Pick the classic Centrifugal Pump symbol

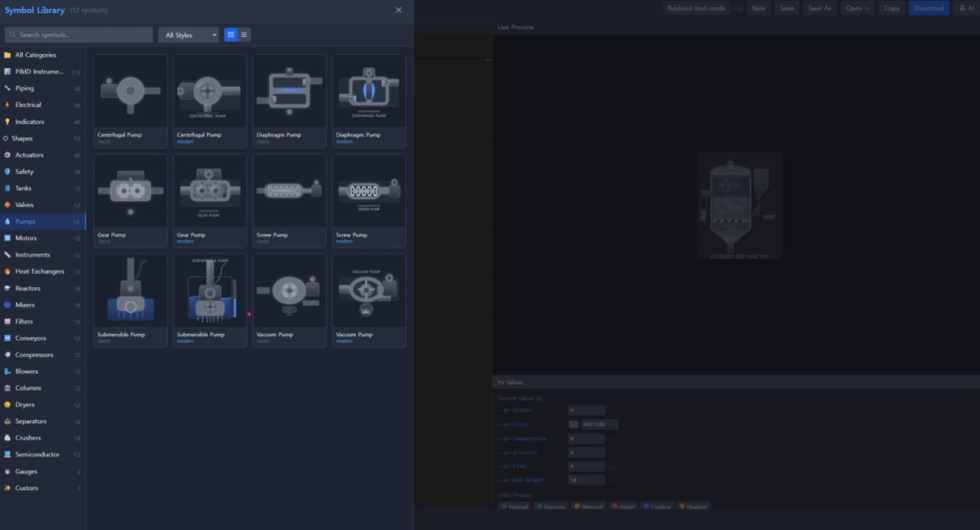point(130,101)
